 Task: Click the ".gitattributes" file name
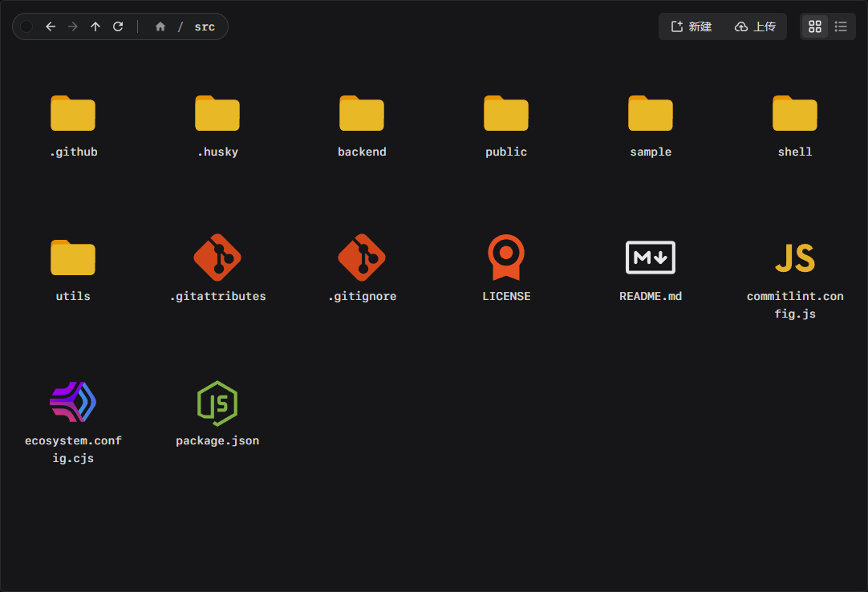[217, 296]
